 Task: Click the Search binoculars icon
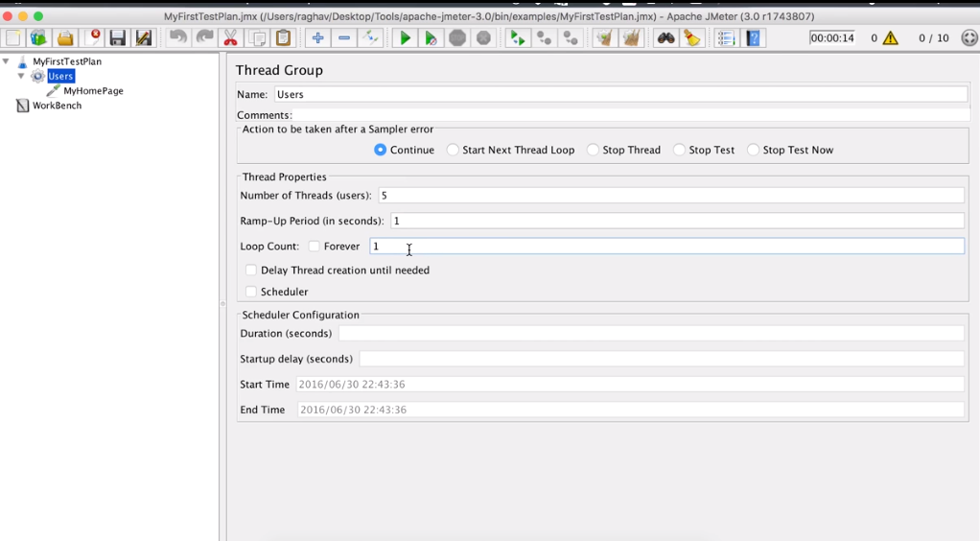665,38
